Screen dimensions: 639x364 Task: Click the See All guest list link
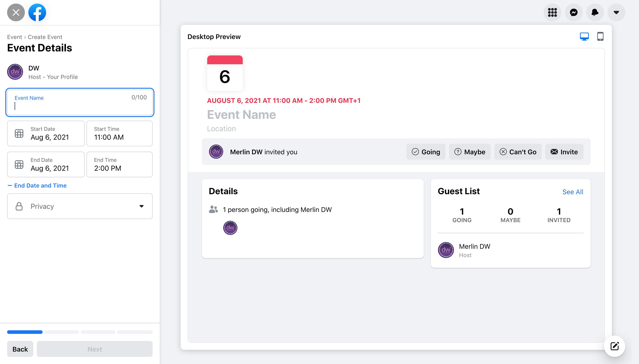coord(573,192)
